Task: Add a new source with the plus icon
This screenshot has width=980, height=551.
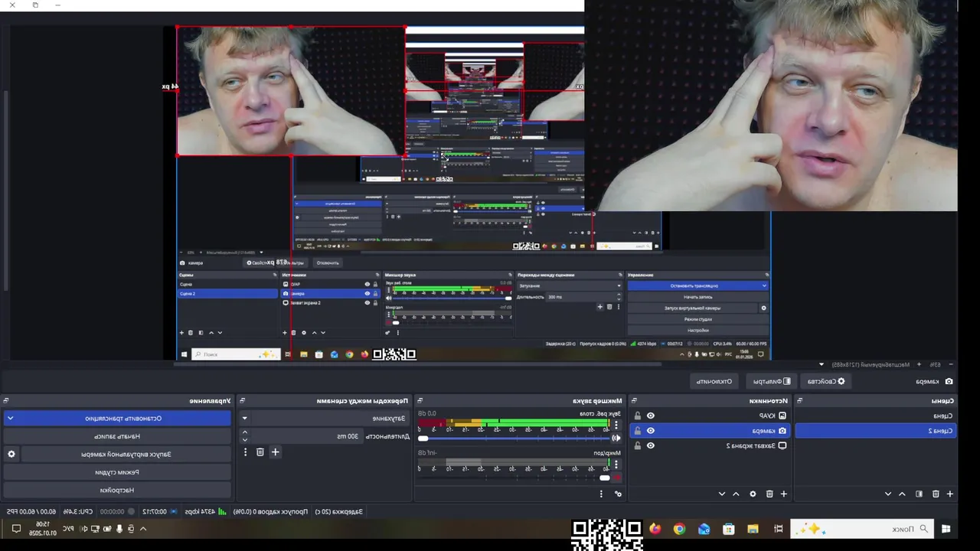Action: pyautogui.click(x=783, y=494)
